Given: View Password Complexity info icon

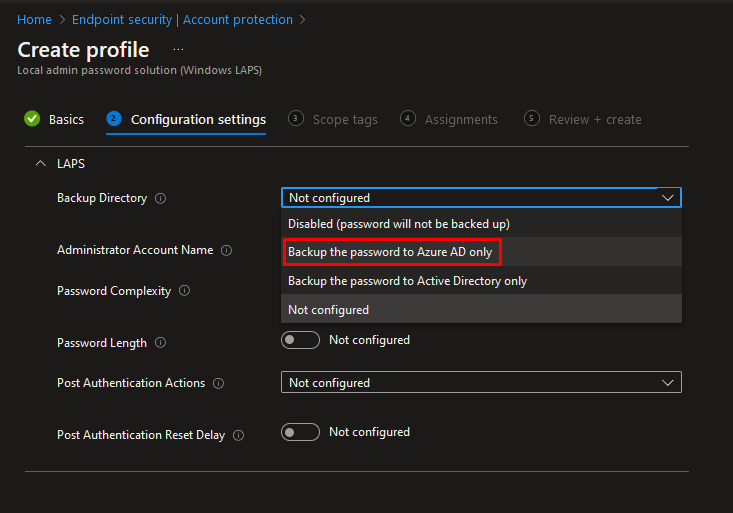Looking at the screenshot, I should point(185,290).
